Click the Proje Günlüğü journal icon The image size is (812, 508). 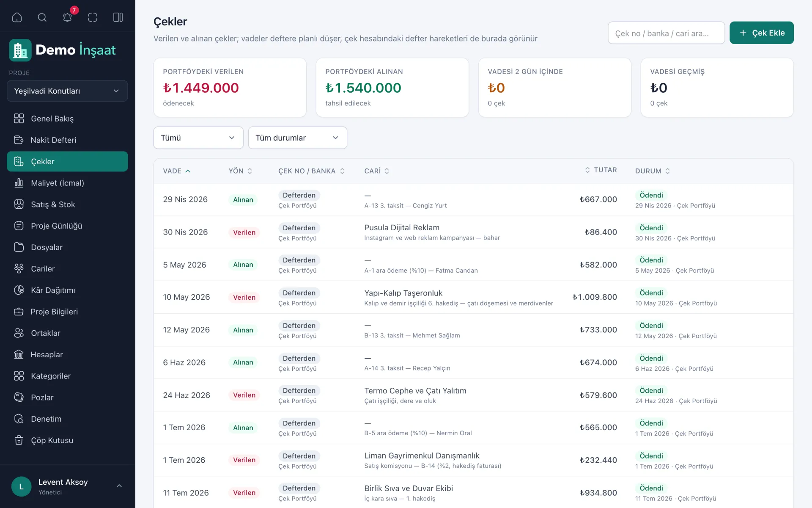(19, 226)
